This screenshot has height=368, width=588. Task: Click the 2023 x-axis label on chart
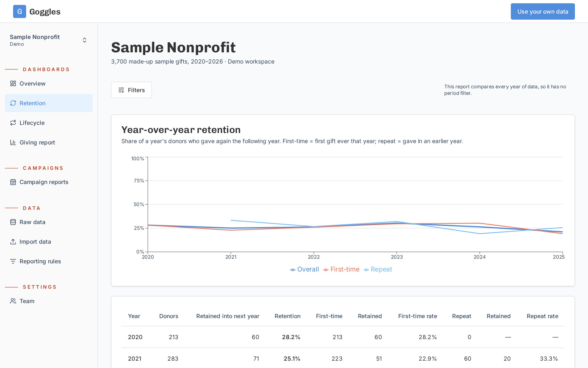pos(397,257)
